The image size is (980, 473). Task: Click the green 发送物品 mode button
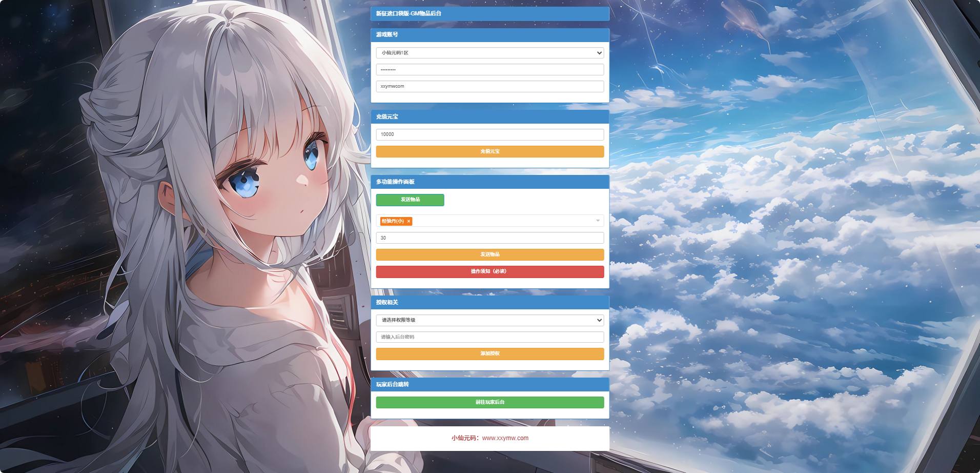pyautogui.click(x=410, y=200)
